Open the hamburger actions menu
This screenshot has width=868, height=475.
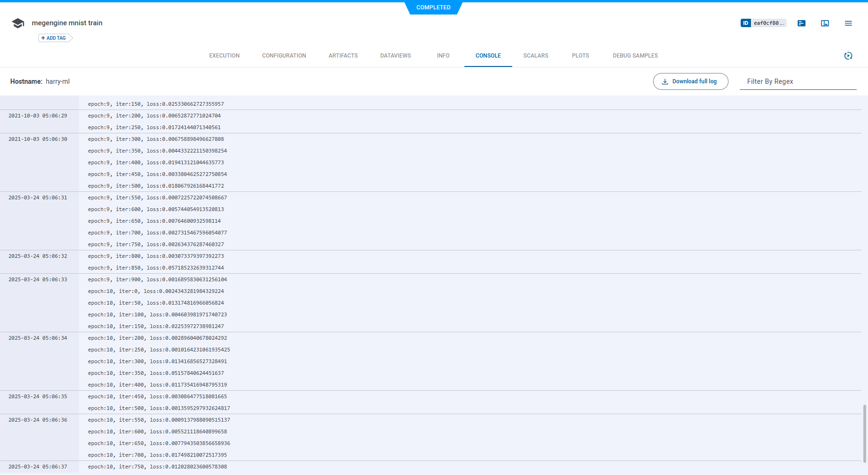pyautogui.click(x=848, y=23)
